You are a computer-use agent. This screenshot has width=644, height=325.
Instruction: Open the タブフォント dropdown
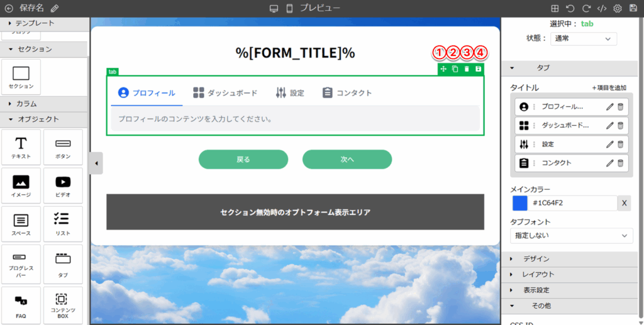tap(571, 236)
